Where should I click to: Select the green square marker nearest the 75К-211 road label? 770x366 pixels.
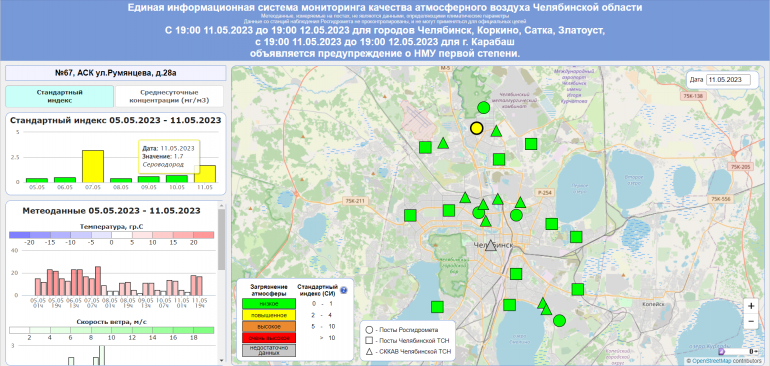coord(410,215)
